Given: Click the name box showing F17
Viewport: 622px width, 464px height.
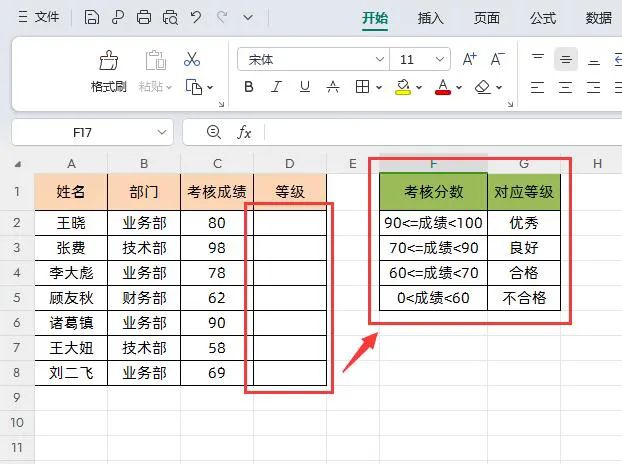Looking at the screenshot, I should click(x=82, y=132).
